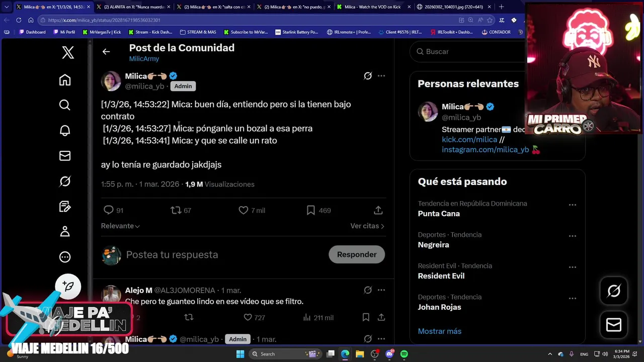Reply icon showing 91 comments
Screen dimensions: 644x362
click(x=109, y=210)
